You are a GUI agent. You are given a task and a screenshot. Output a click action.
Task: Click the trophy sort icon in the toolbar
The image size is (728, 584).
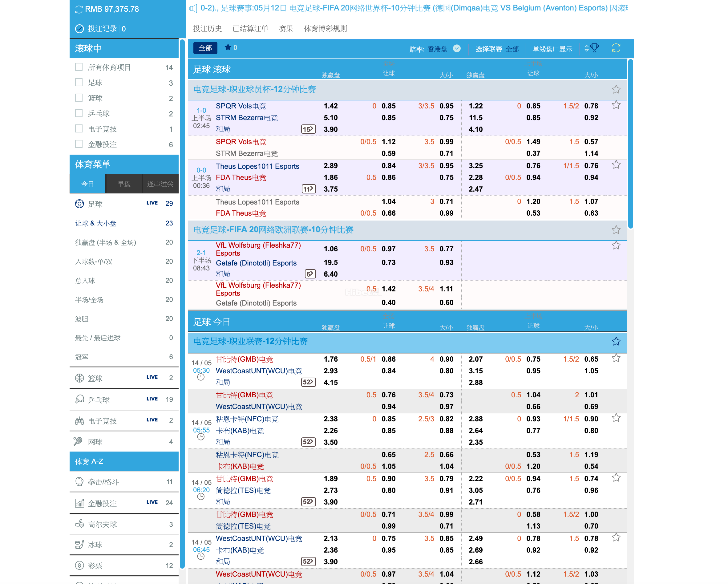coord(595,48)
